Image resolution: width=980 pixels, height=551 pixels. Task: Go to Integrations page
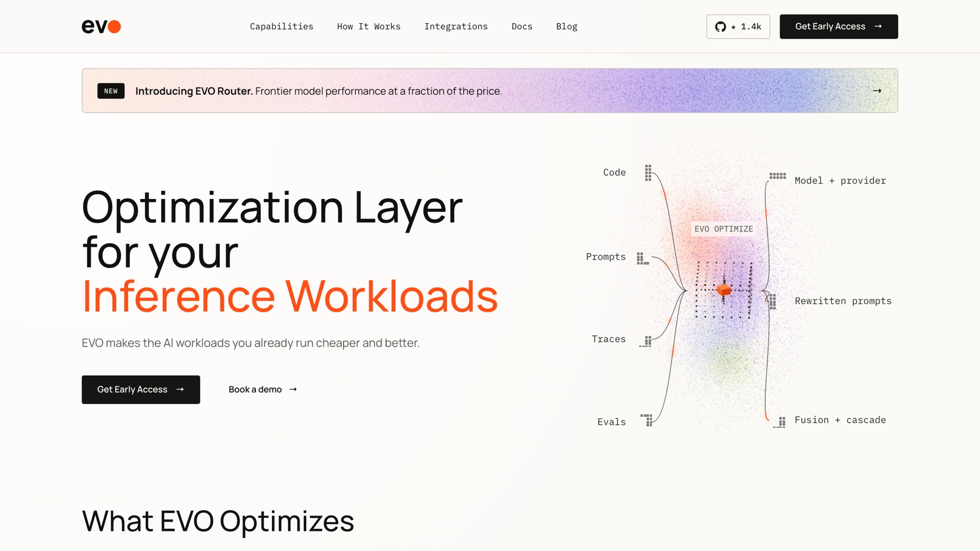coord(456,26)
